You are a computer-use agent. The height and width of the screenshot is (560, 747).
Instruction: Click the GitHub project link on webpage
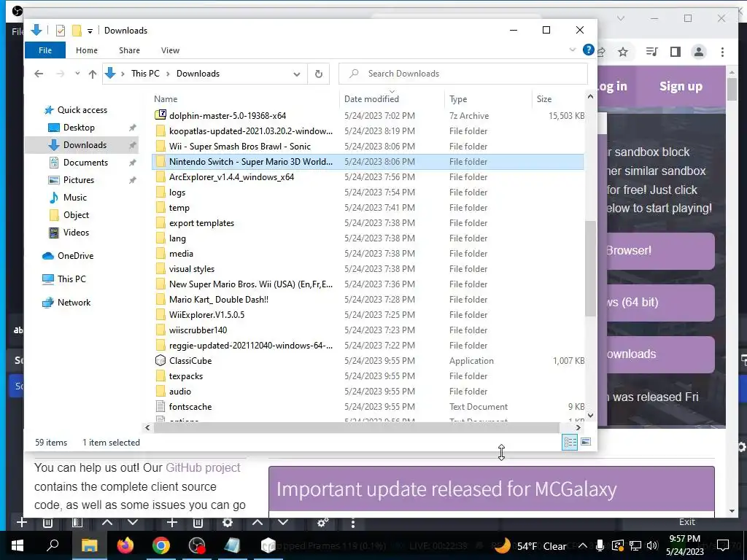(x=203, y=467)
